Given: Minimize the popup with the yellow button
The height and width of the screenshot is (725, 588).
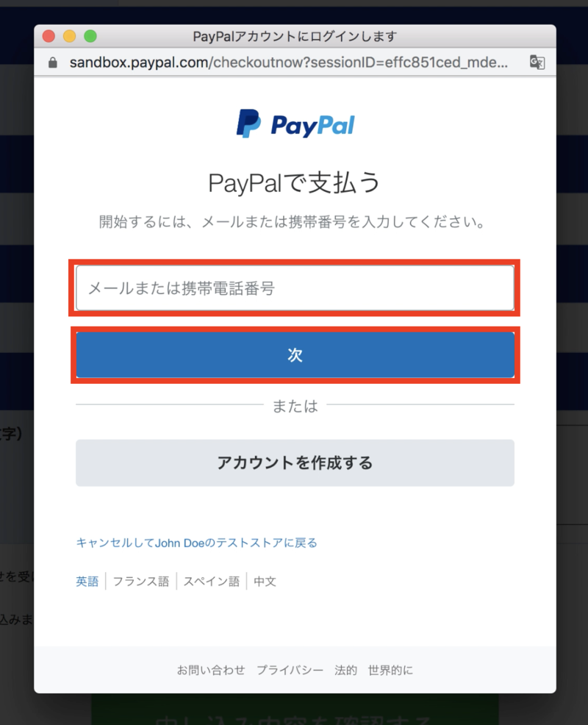Looking at the screenshot, I should click(x=69, y=36).
